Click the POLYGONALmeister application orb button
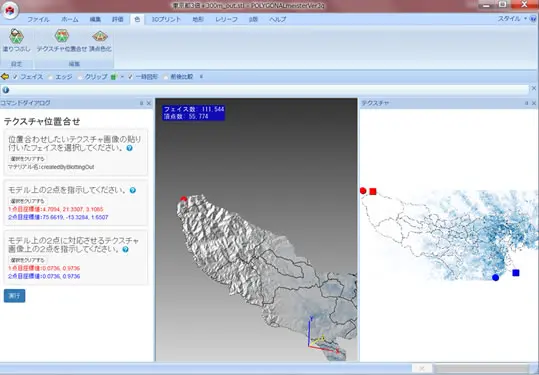Viewport: 539px width, 375px height. coord(10,10)
